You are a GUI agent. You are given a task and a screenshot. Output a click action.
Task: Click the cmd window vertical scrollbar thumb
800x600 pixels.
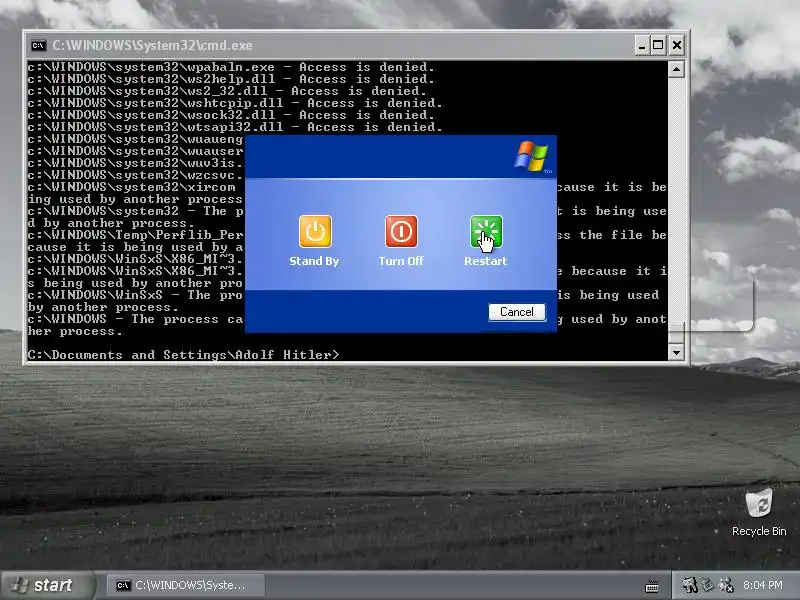(676, 333)
